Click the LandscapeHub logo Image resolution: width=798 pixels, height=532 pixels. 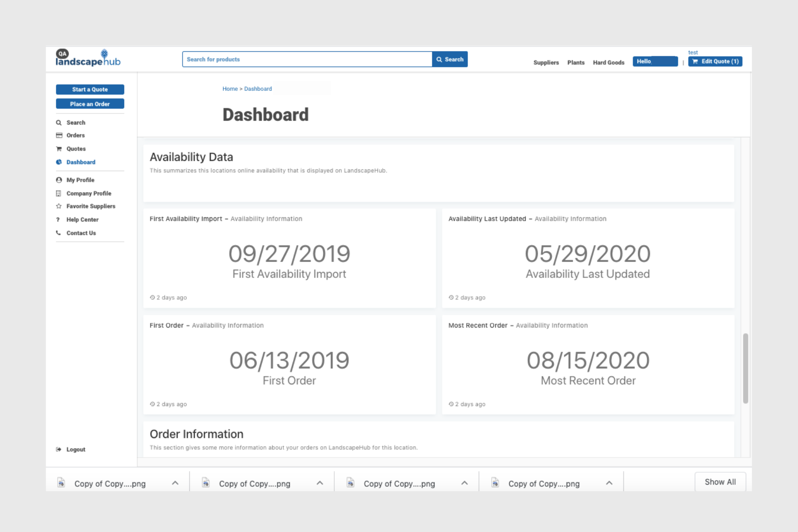[x=88, y=59]
